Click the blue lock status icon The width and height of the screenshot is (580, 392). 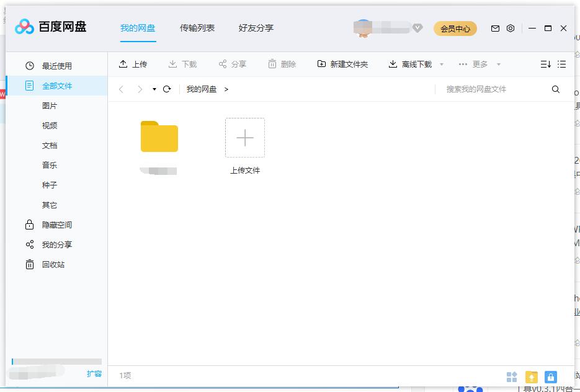pos(551,377)
